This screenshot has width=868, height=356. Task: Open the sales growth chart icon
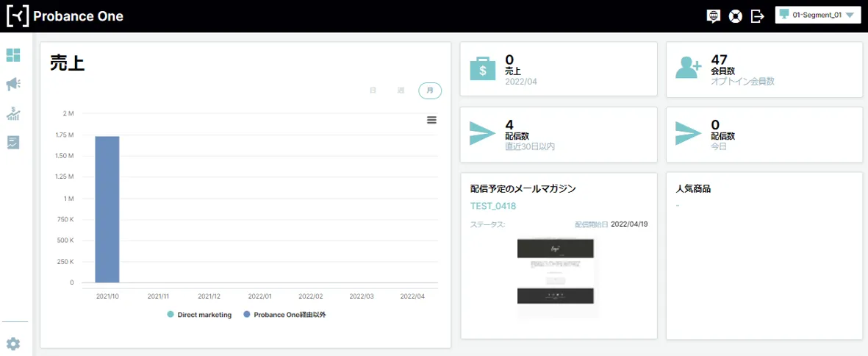click(13, 113)
